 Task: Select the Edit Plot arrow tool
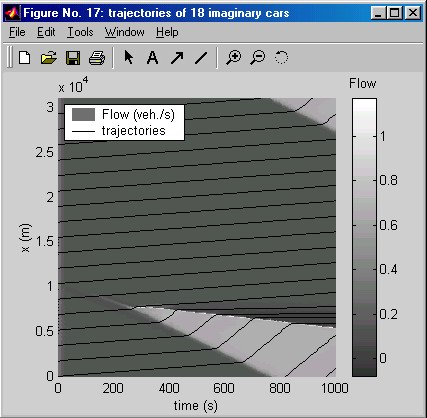[128, 57]
